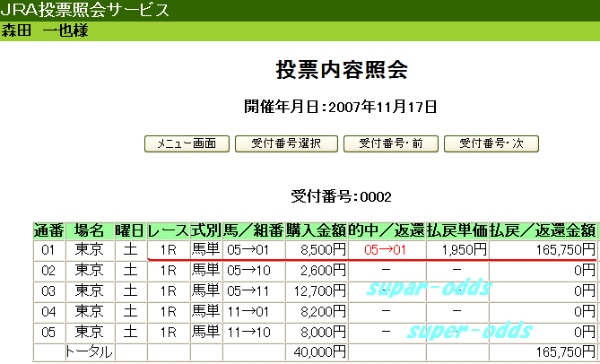Go to previous receipt with 受付番号・前

tap(391, 143)
